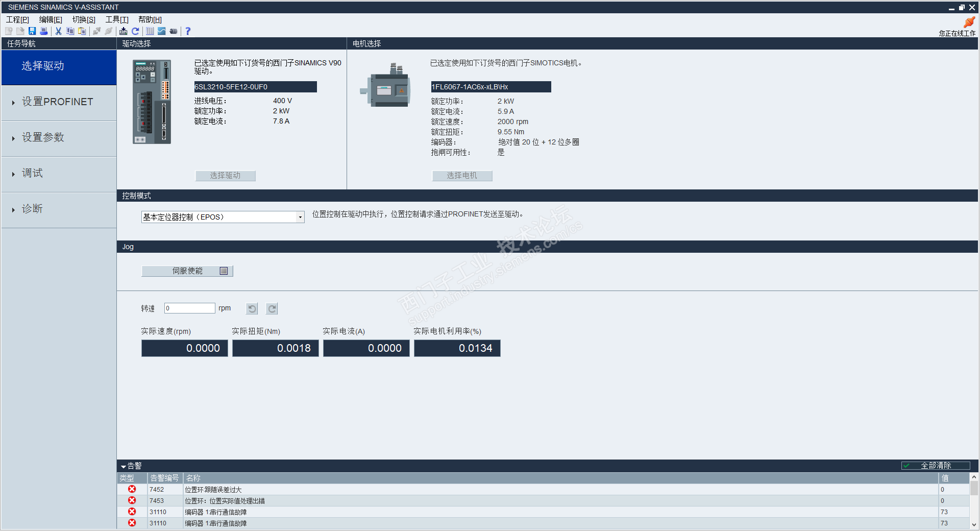The image size is (980, 531).
Task: Click the blue question mark help icon
Action: click(x=188, y=31)
